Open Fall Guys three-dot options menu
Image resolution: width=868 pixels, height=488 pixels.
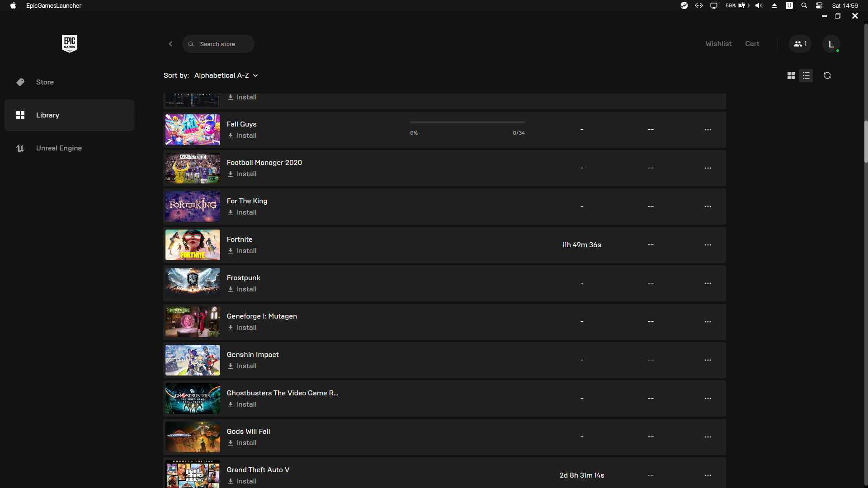pos(708,130)
